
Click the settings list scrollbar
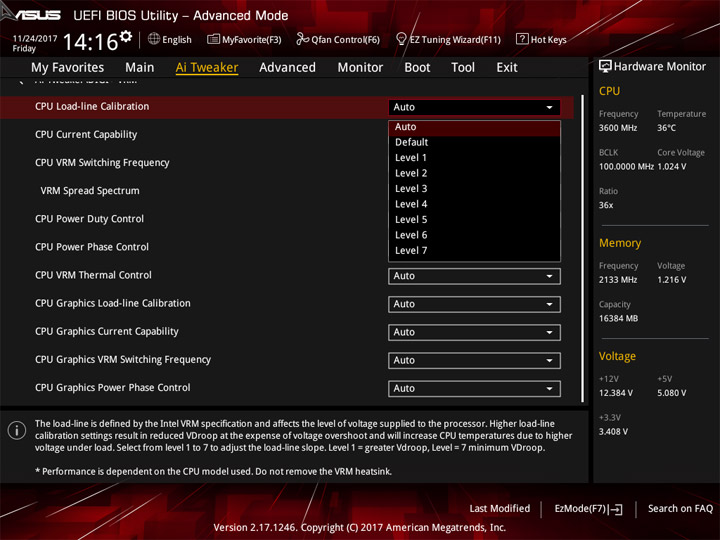[x=582, y=248]
